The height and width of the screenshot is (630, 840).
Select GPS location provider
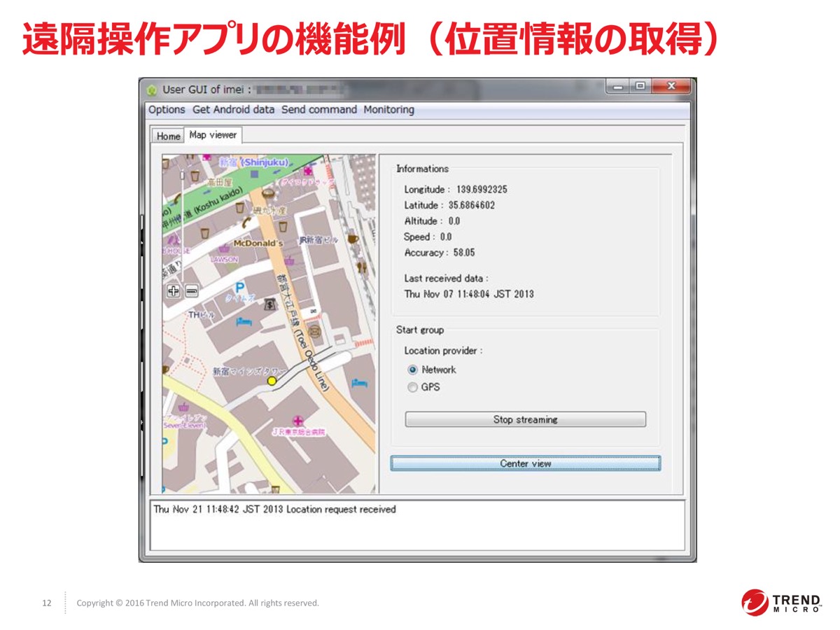point(413,387)
